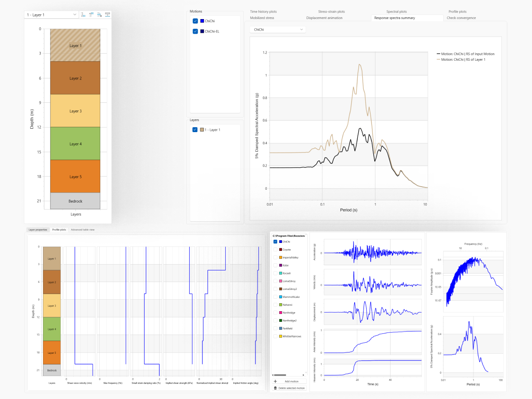Click the water table icon
Image resolution: width=532 pixels, height=399 pixels.
click(107, 15)
